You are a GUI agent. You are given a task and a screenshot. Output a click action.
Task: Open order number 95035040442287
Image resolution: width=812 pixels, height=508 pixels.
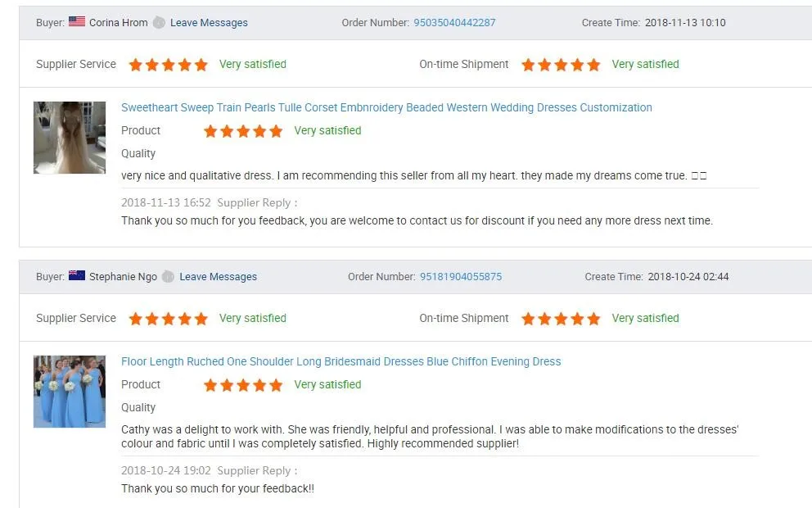click(454, 23)
